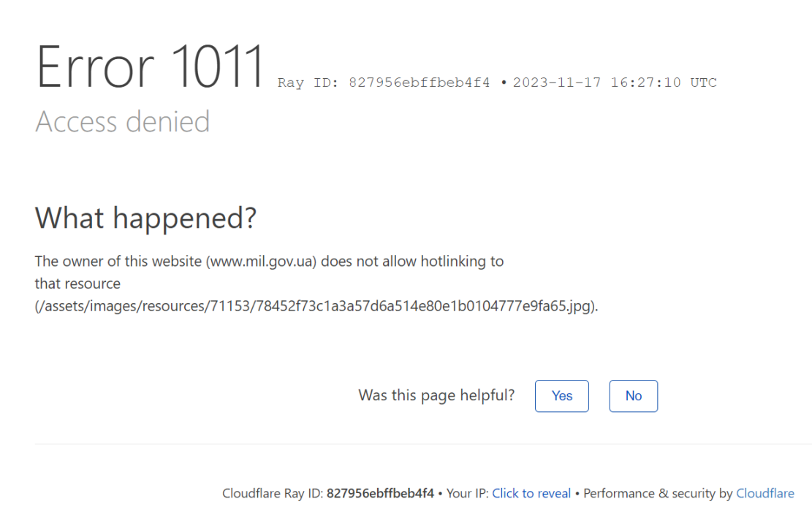Click the 'Your IP:' footer label

point(468,494)
